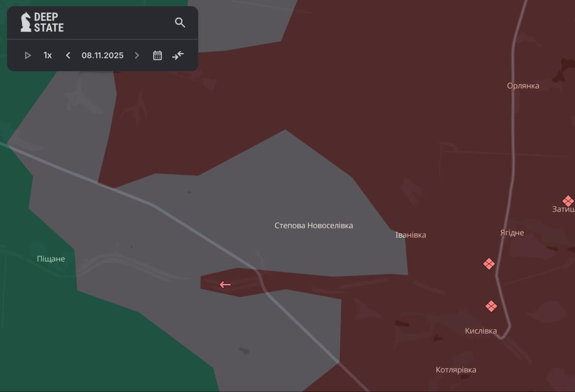Go to the previous date
Viewport: 575px width, 392px height.
[68, 56]
